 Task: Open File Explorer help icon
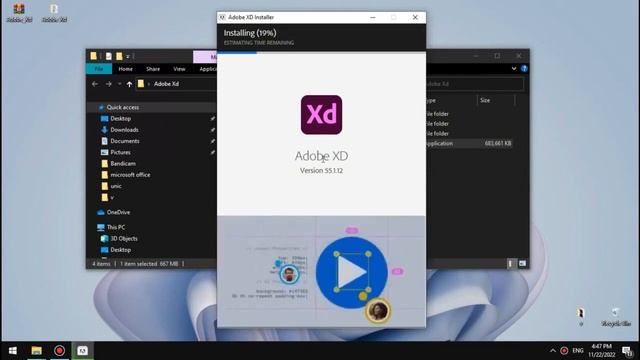(x=524, y=69)
